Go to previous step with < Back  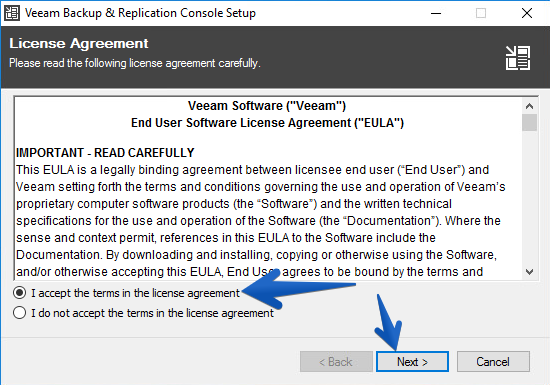pyautogui.click(x=336, y=362)
